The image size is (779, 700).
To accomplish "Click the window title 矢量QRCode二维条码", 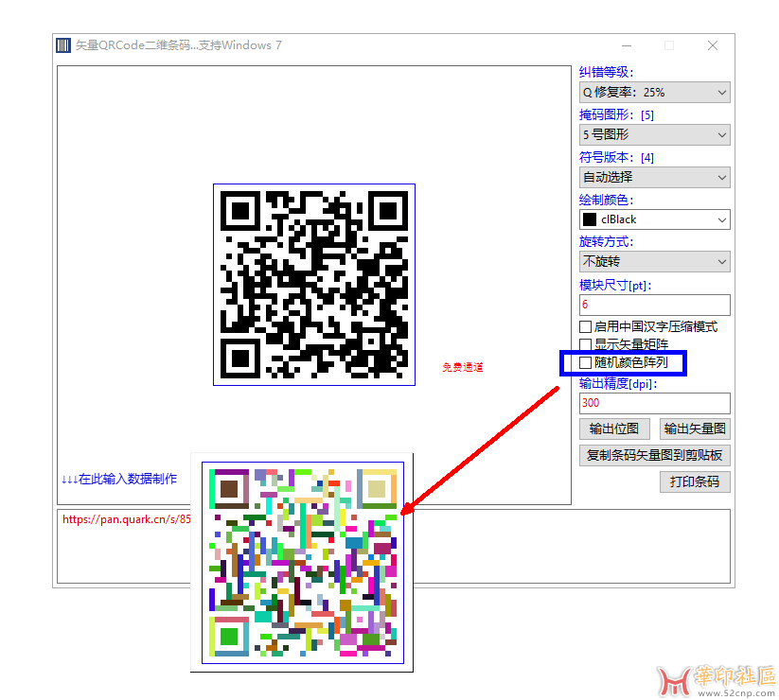I will 178,45.
